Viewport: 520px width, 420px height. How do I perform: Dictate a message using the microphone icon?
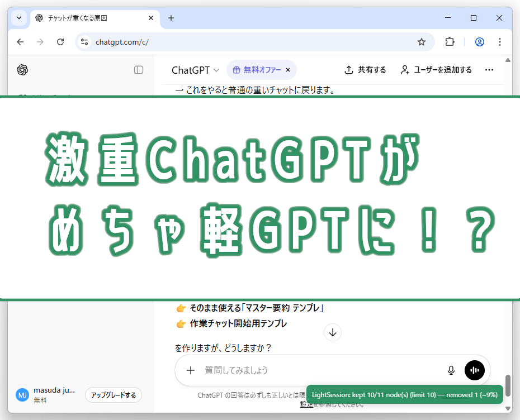451,370
